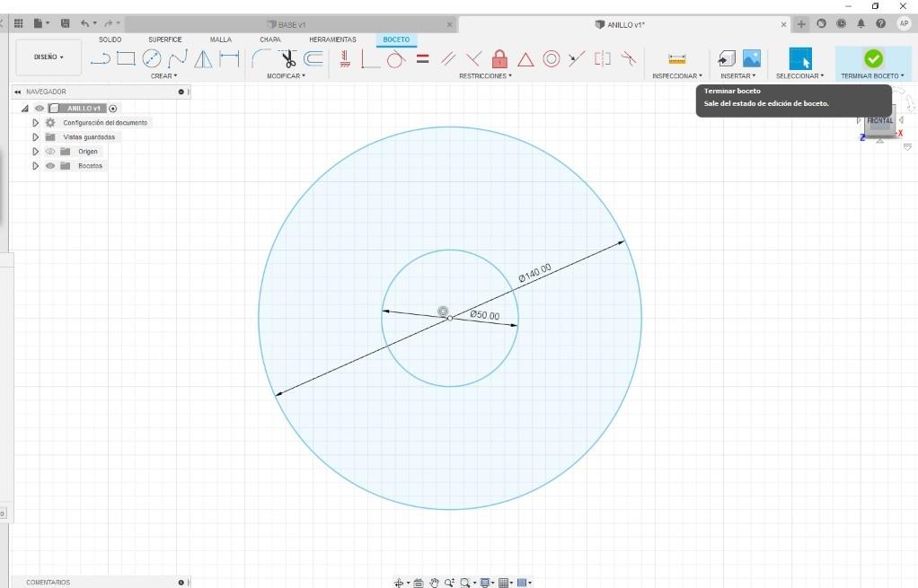
Task: Open the DISEÑO workspace dropdown
Action: pos(49,57)
